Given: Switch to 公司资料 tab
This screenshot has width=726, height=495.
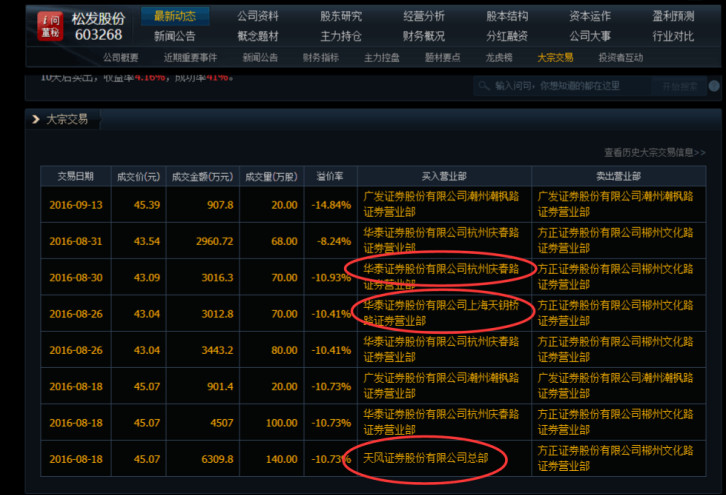Looking at the screenshot, I should tap(257, 16).
